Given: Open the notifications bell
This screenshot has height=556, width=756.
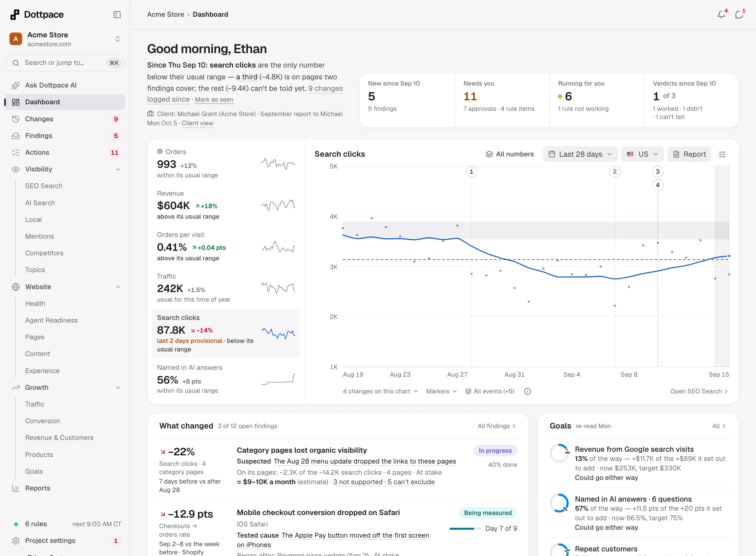Looking at the screenshot, I should coord(721,14).
